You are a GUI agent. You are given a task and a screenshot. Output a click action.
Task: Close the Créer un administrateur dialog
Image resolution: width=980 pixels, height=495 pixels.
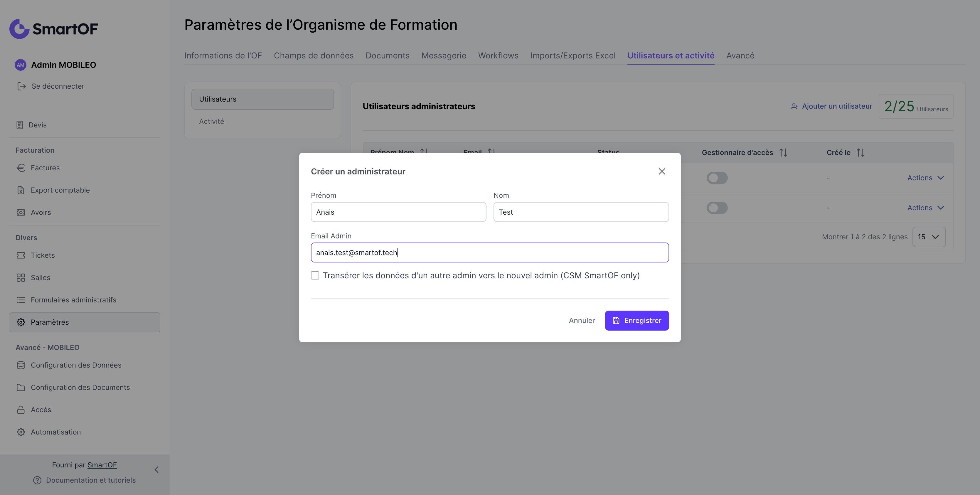point(661,171)
